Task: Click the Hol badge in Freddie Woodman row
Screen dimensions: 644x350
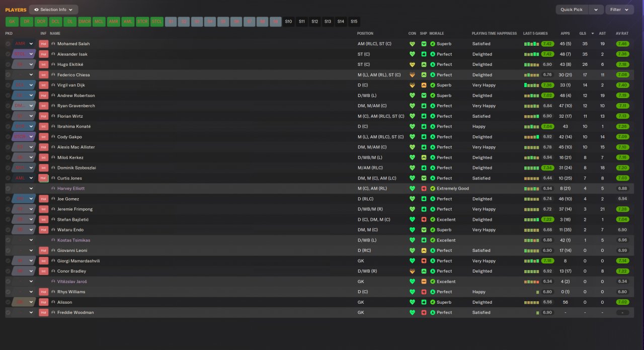Action: click(43, 313)
